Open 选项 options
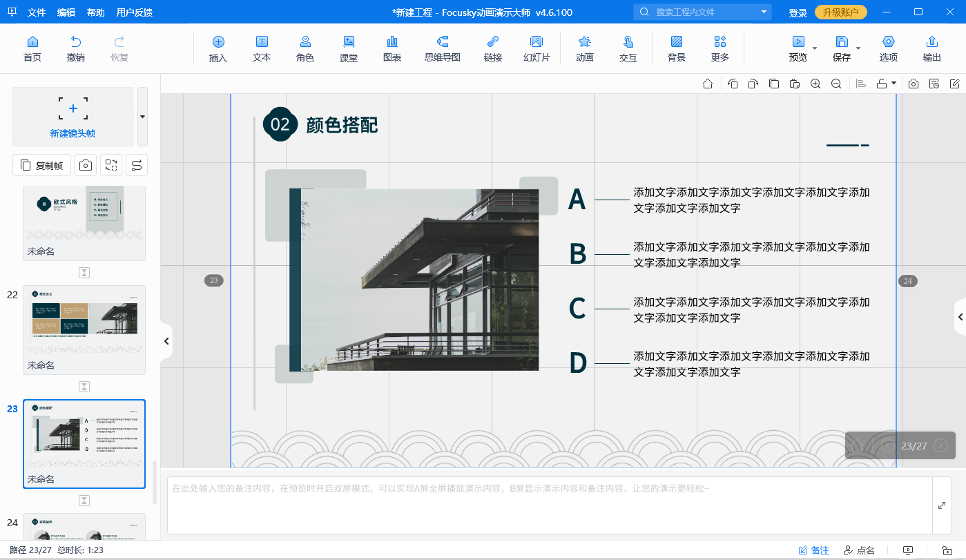The height and width of the screenshot is (560, 966). [x=889, y=48]
